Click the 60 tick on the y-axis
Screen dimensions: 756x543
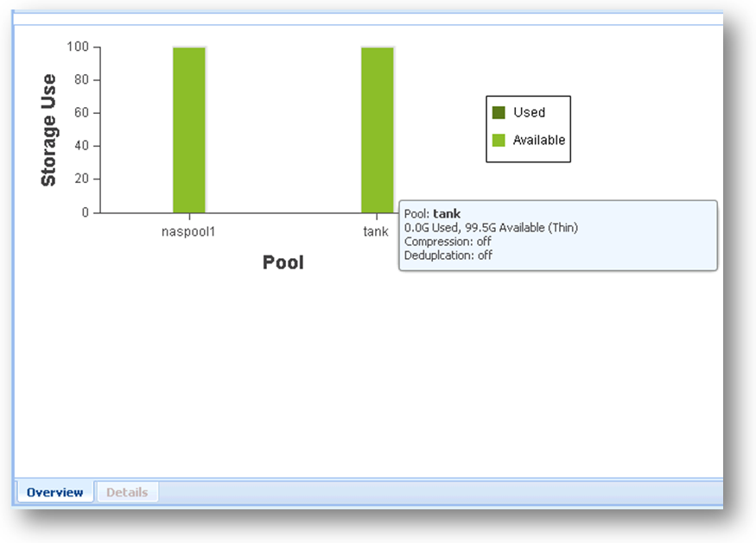[x=80, y=113]
